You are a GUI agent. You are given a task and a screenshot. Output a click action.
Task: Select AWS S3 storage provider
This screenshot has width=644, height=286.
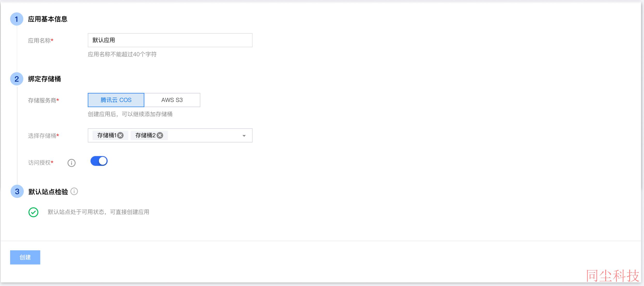point(172,100)
